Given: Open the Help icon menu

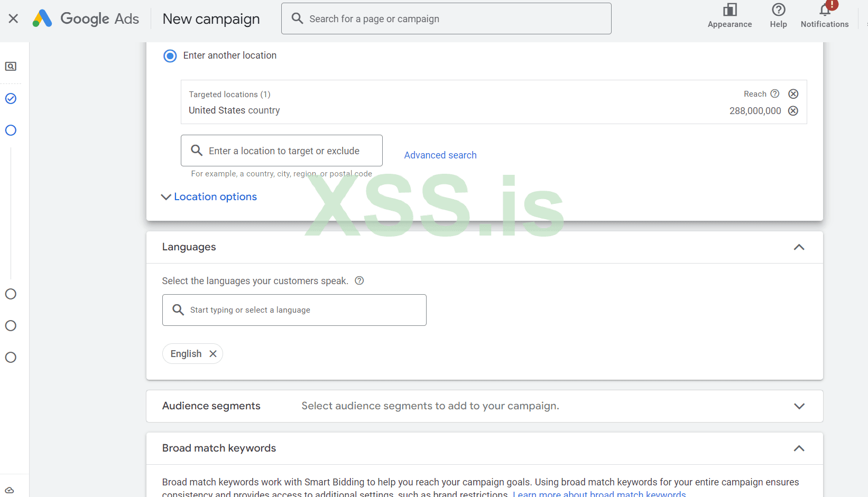Looking at the screenshot, I should 778,10.
